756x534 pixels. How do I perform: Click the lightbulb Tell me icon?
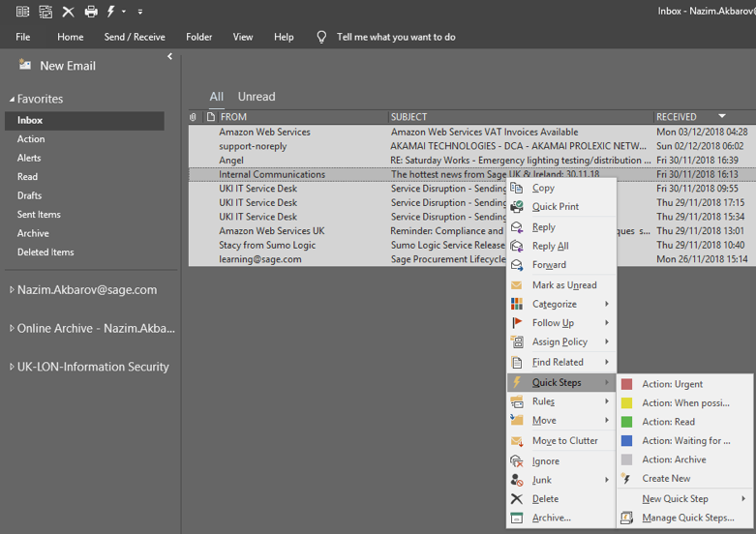click(321, 37)
